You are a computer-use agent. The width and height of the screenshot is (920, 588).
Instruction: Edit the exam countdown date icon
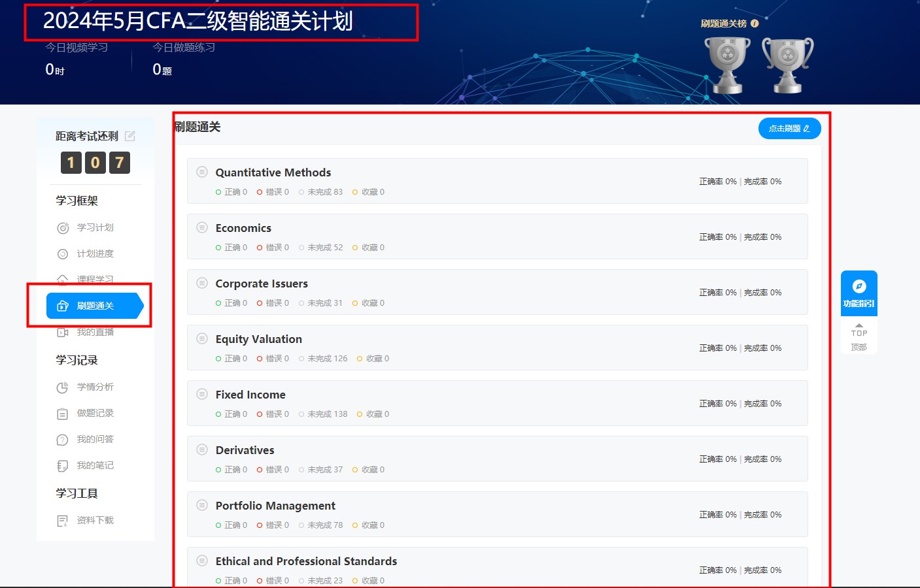(x=130, y=136)
